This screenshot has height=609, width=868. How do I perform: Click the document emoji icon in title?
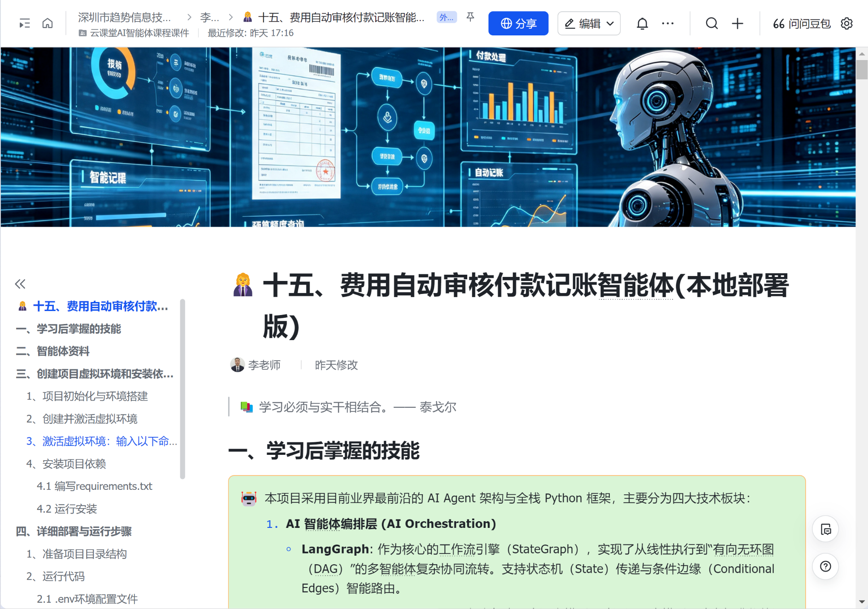point(243,285)
